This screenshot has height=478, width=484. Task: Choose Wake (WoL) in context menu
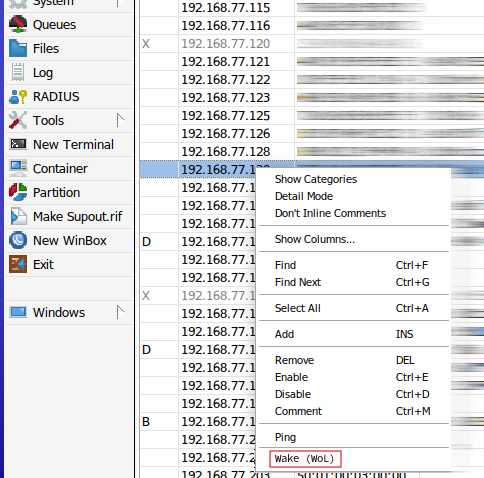click(x=305, y=459)
